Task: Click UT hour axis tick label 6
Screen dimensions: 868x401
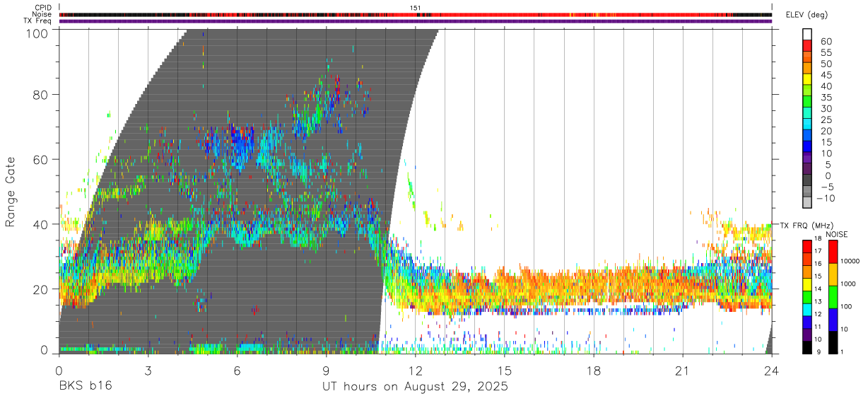Action: (237, 371)
